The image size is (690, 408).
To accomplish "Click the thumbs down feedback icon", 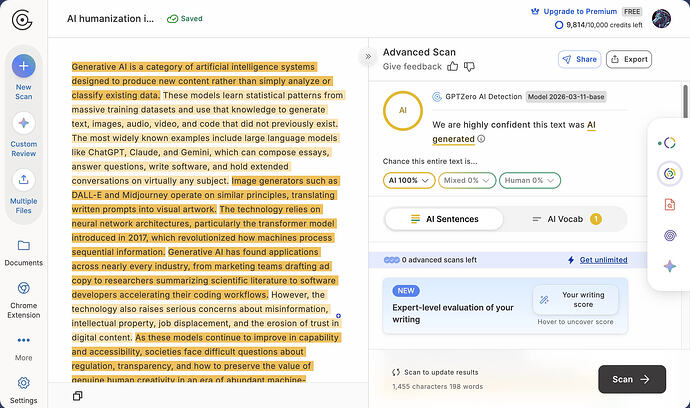I will pos(470,66).
